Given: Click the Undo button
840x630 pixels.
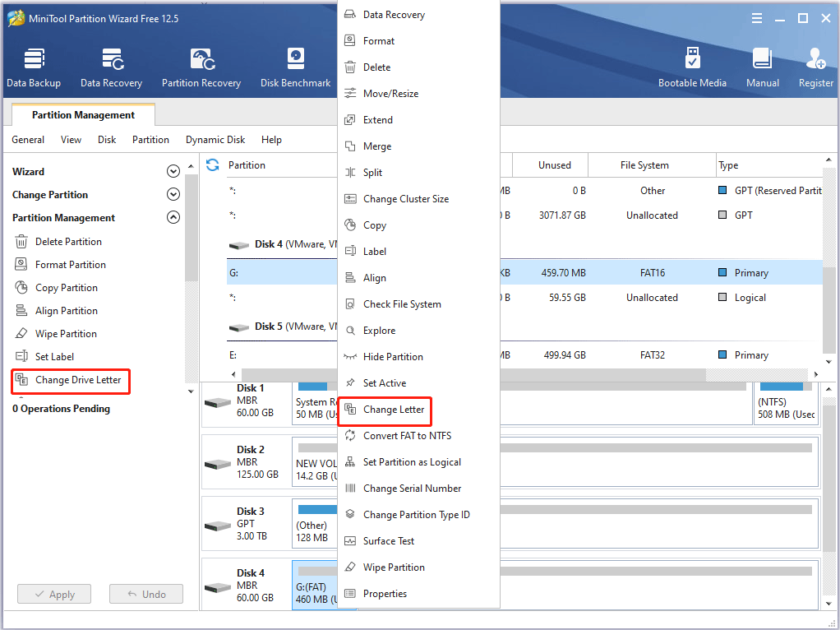Looking at the screenshot, I should 145,593.
